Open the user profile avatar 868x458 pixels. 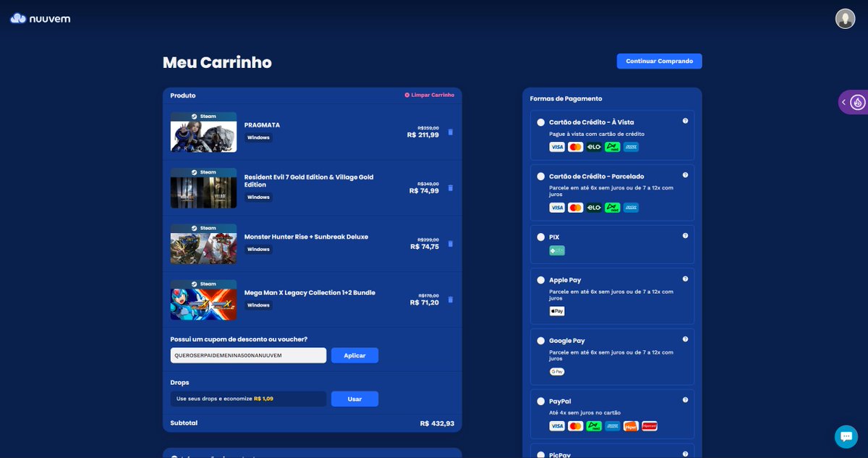coord(845,19)
